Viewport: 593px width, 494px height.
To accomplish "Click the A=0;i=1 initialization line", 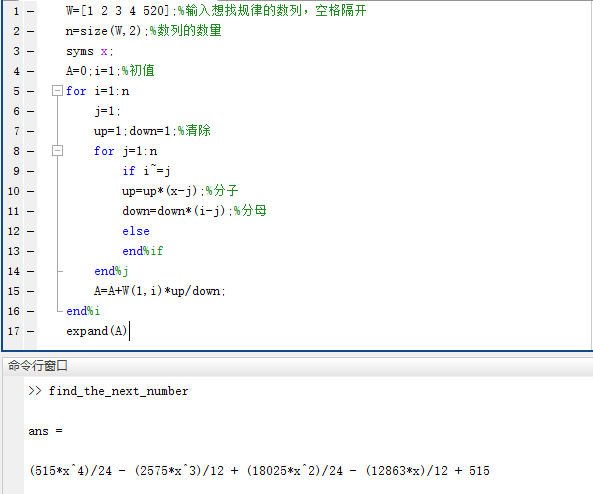I will pos(93,71).
